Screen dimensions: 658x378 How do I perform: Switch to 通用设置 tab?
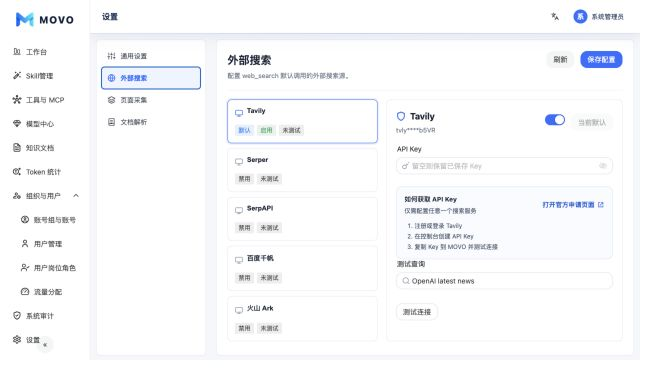tap(151, 56)
